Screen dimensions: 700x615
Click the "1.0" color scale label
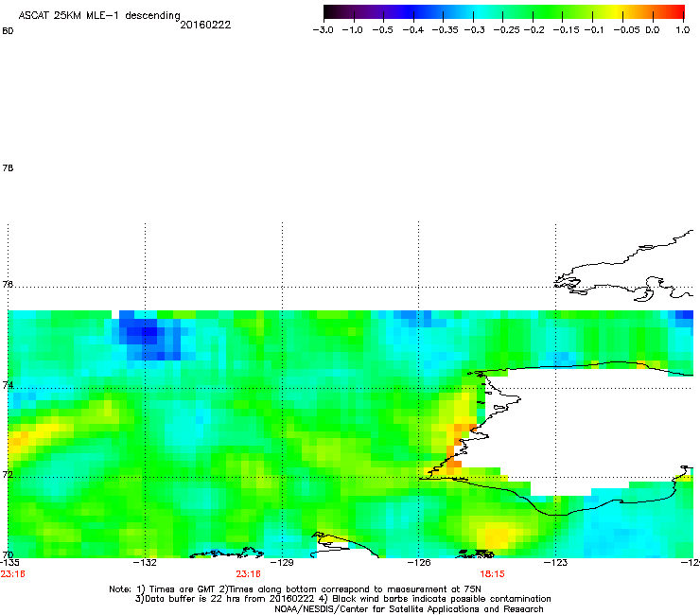683,30
